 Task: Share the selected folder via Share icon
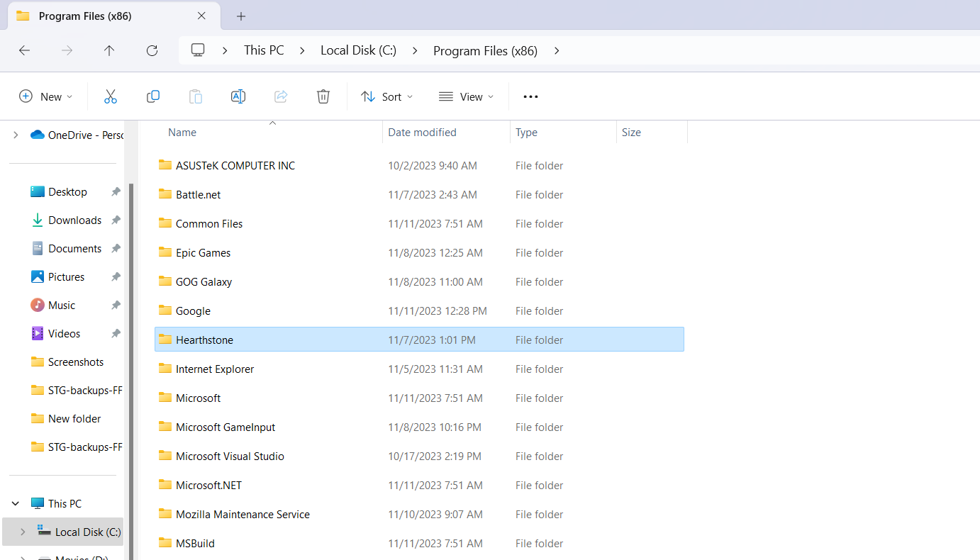tap(280, 96)
